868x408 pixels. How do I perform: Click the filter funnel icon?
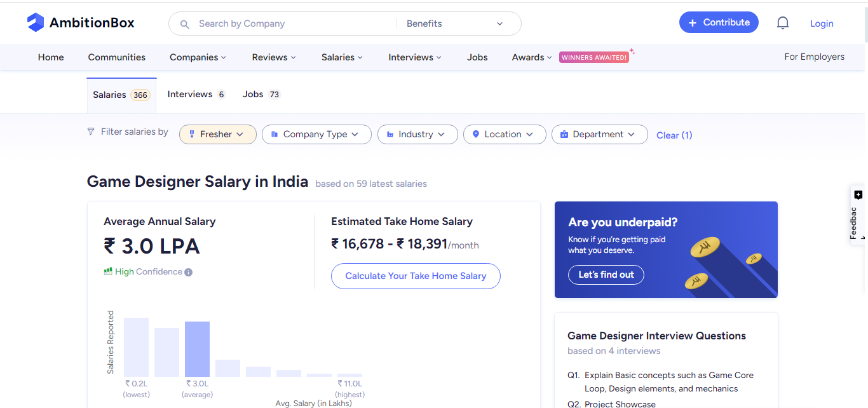(91, 132)
